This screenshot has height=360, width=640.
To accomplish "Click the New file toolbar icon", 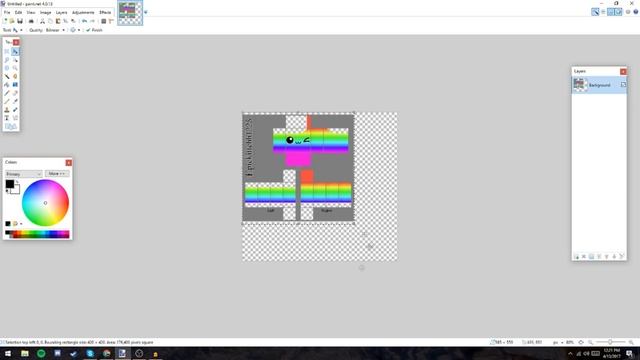I will 5,21.
